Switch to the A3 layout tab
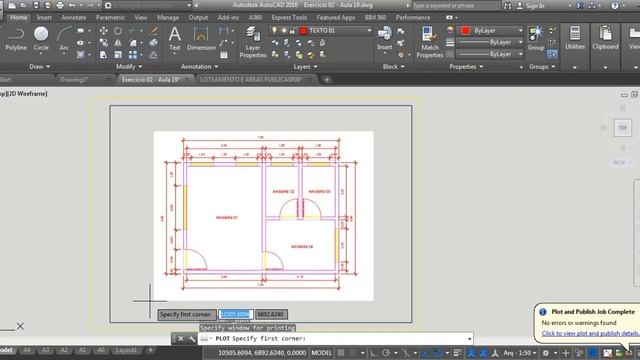 click(x=45, y=350)
